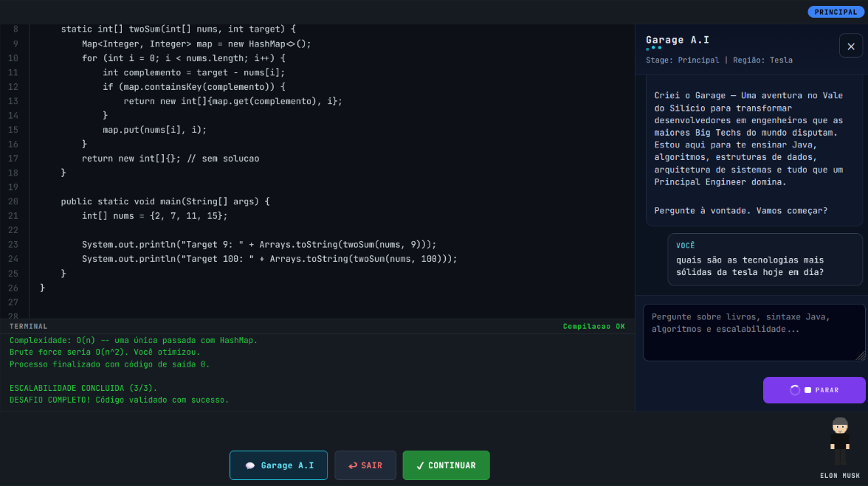Viewport: 868px width, 486px height.
Task: Click the typing dots under Garage A.I title
Action: 654,49
